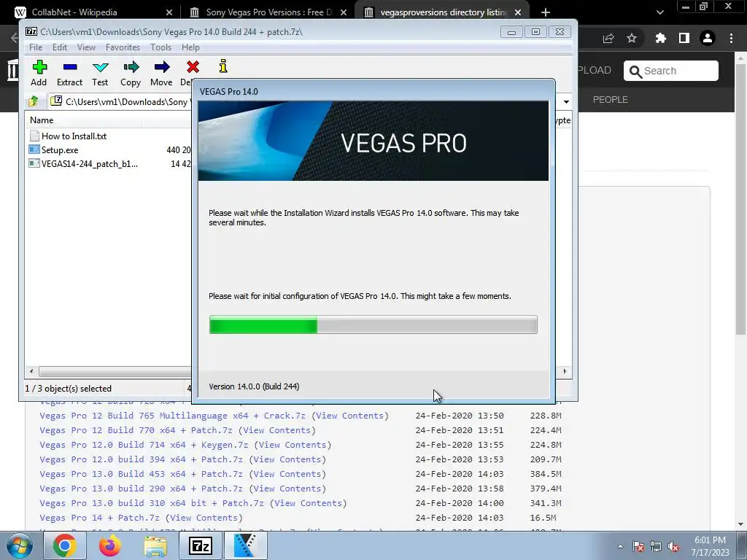This screenshot has height=560, width=747.
Task: Click the right arrow of 7-Zip horizontal scrollbar
Action: coord(565,371)
